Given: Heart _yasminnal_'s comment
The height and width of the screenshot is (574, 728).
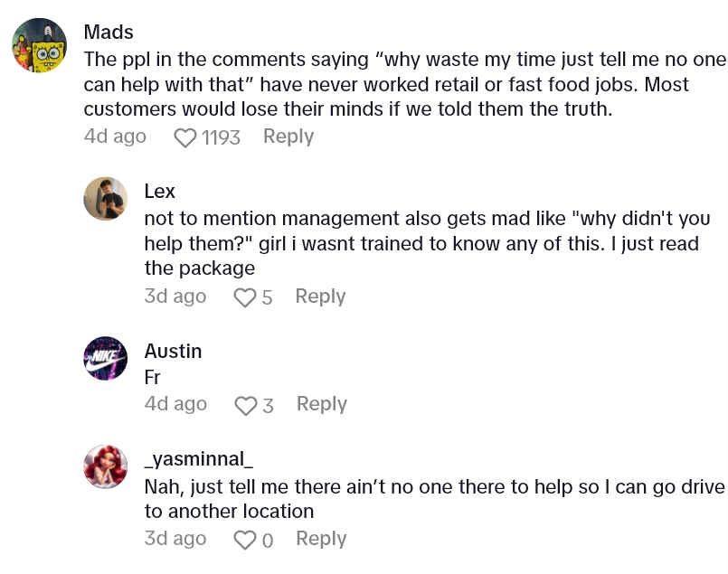Looking at the screenshot, I should coord(244,540).
